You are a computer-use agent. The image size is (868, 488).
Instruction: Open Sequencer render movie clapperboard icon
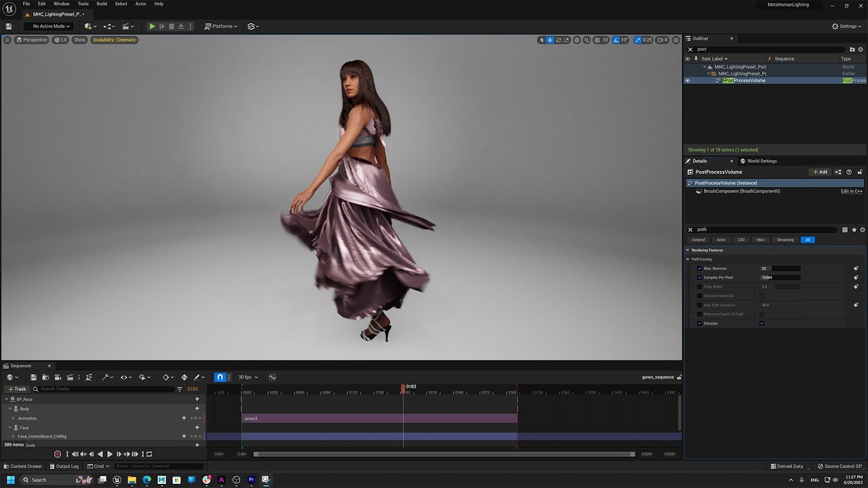69,378
